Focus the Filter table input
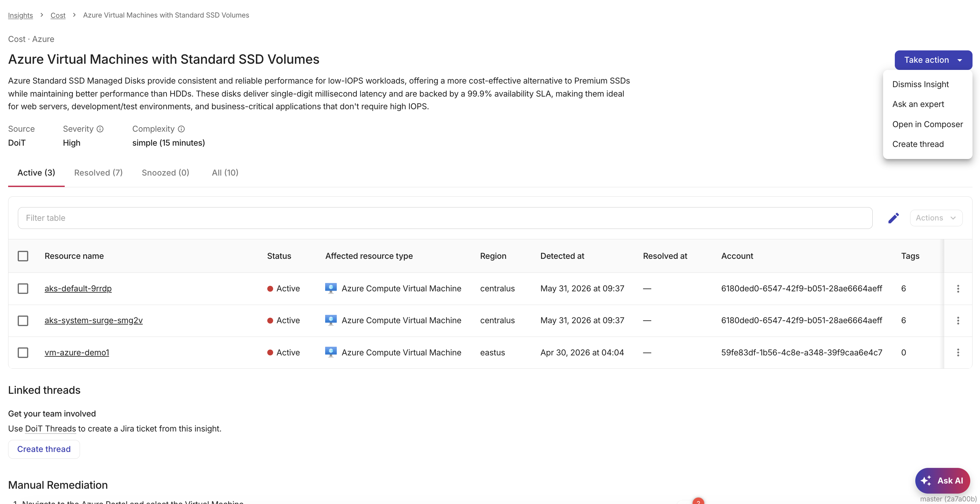 click(x=445, y=218)
